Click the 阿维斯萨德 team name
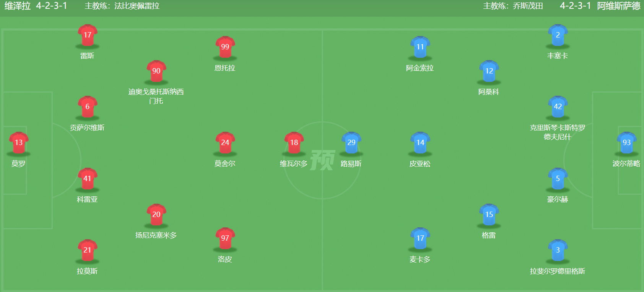Image resolution: width=644 pixels, height=292 pixels. 618,6
